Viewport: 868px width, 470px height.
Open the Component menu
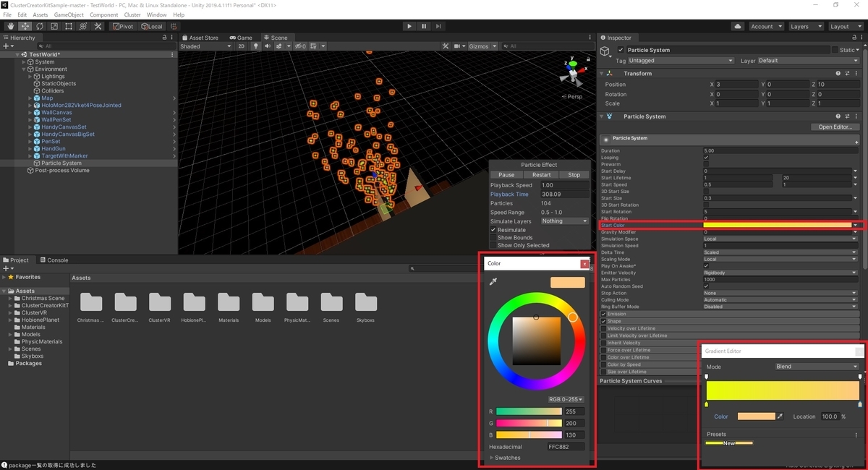[x=104, y=14]
